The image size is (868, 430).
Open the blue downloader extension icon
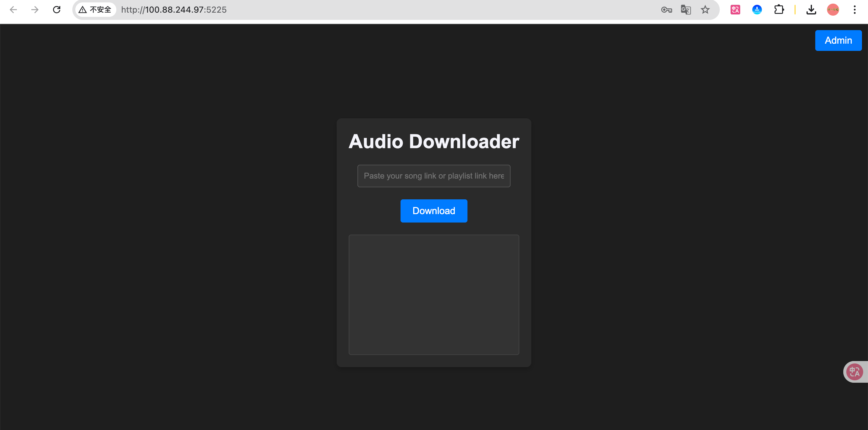pos(757,10)
